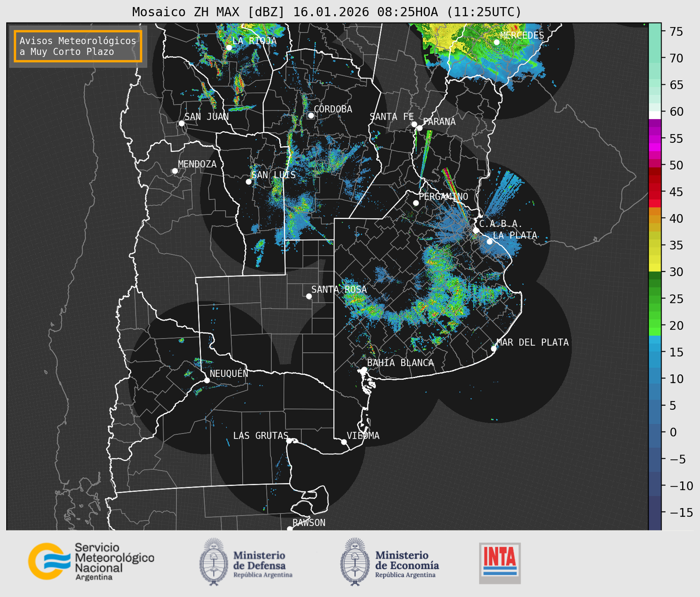Click the La Plata city marker
Image resolution: width=700 pixels, height=597 pixels.
(490, 242)
